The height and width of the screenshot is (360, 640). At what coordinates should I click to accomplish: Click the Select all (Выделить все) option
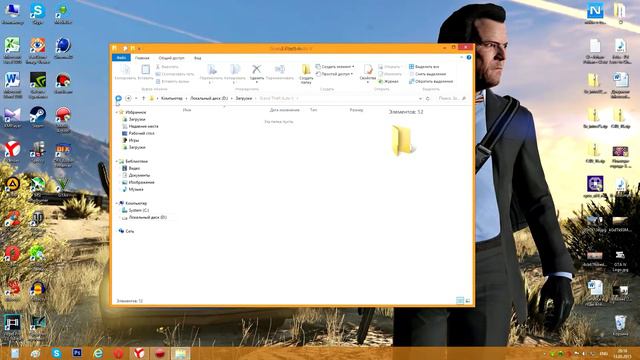424,67
